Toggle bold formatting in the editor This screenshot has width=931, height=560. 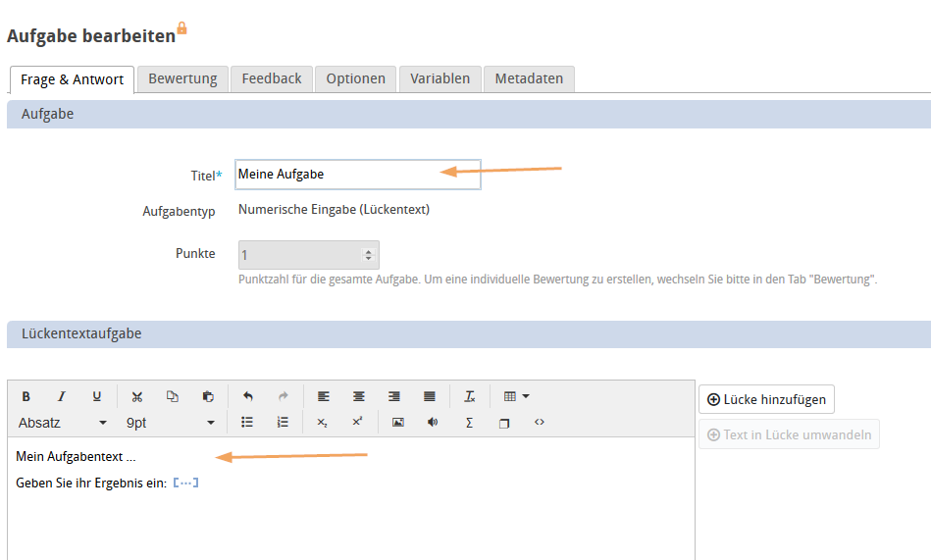pyautogui.click(x=26, y=396)
